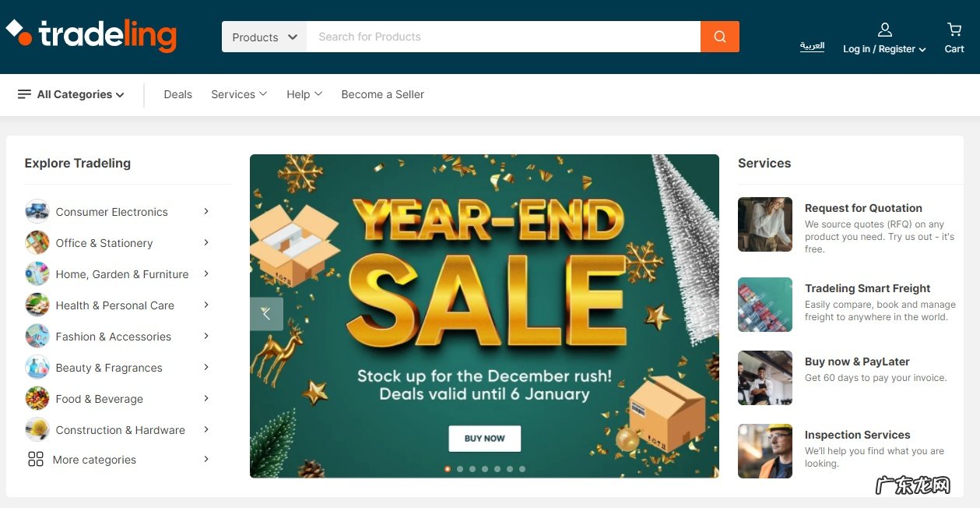Open the Consumer Electronics category icon
Screen dimensions: 980x508
[37, 211]
